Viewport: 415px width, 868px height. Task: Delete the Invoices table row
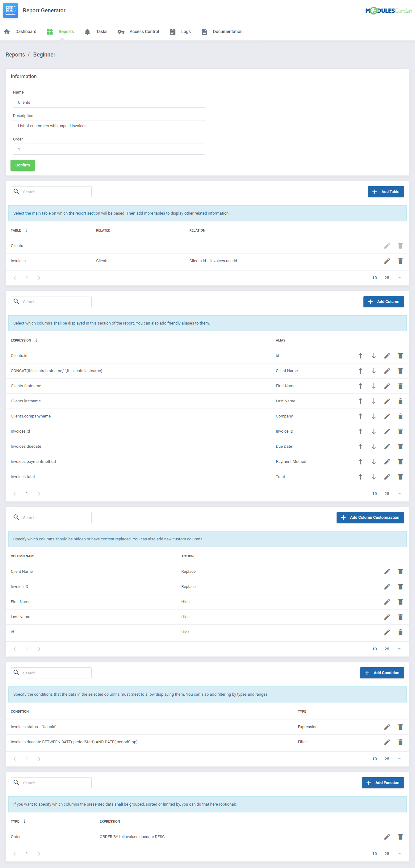400,261
